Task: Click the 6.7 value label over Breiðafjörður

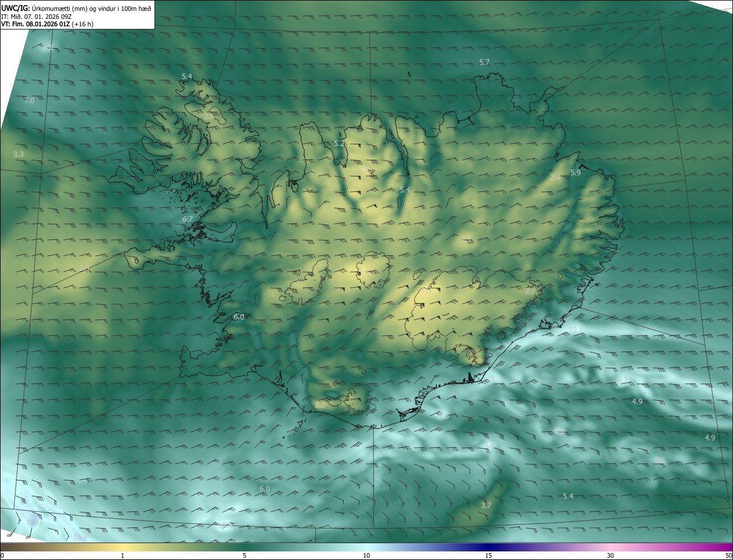Action: coord(187,219)
